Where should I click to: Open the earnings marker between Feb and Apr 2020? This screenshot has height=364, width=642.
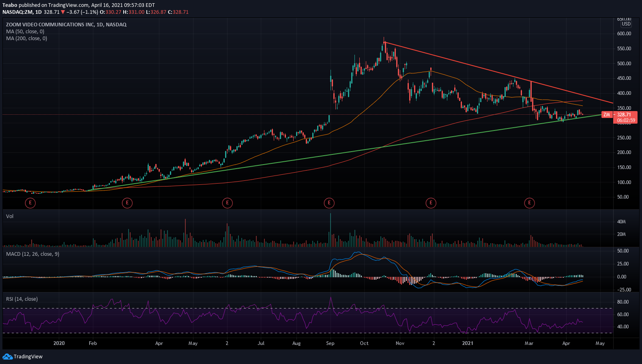(127, 203)
